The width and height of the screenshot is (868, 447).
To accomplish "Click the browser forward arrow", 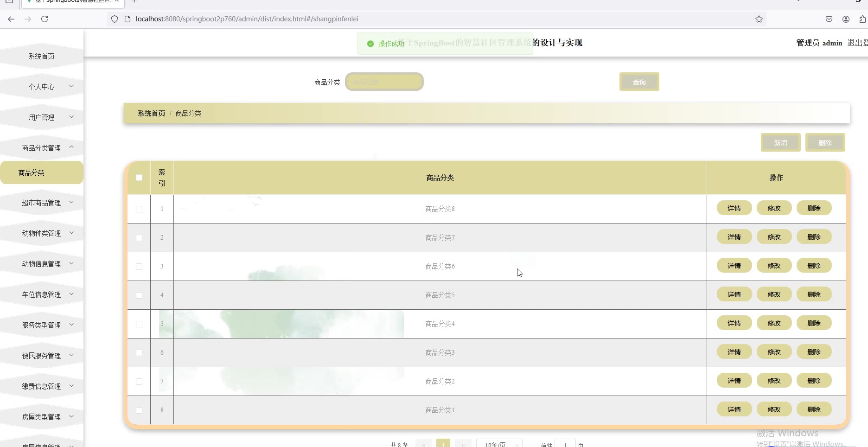I will (x=28, y=19).
